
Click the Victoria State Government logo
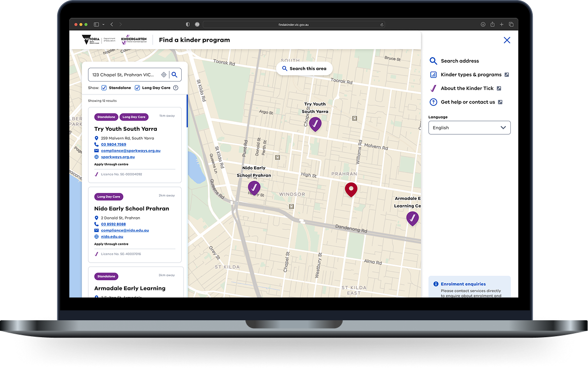click(x=91, y=40)
